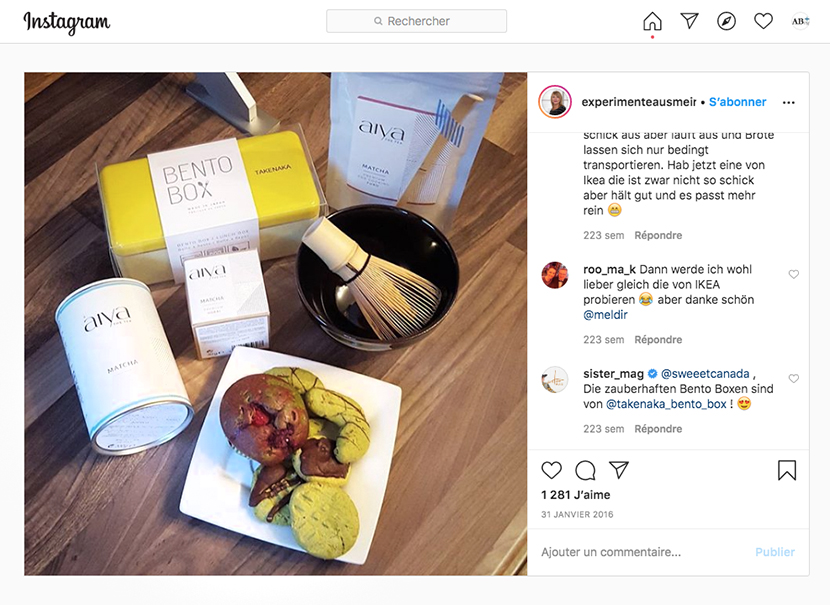Save post using the bookmark icon
Image resolution: width=830 pixels, height=605 pixels.
click(x=787, y=470)
